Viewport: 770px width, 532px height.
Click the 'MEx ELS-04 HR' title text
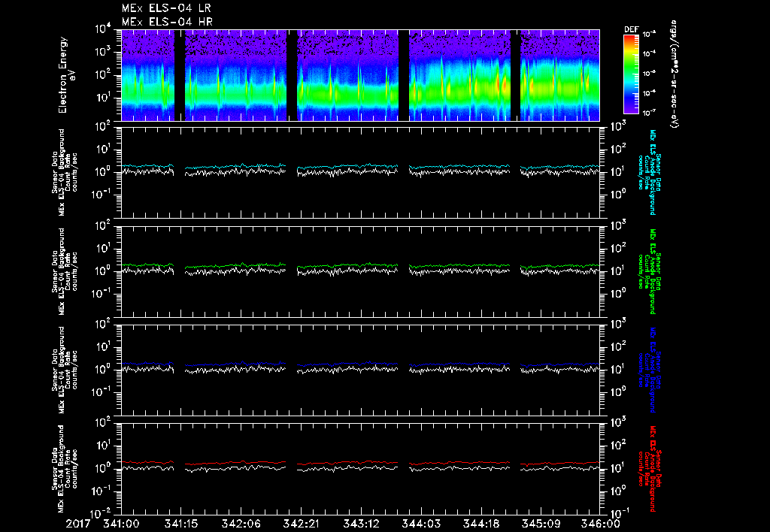(x=167, y=22)
